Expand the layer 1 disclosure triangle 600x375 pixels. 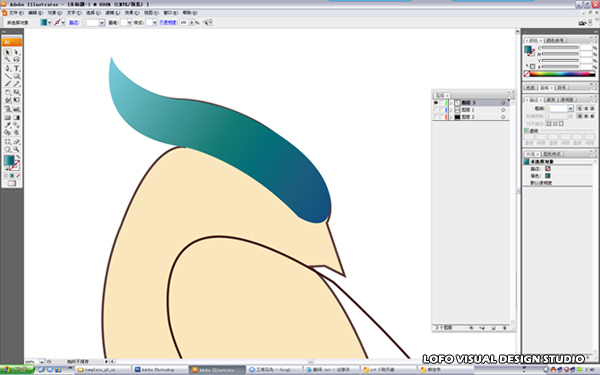coord(451,110)
